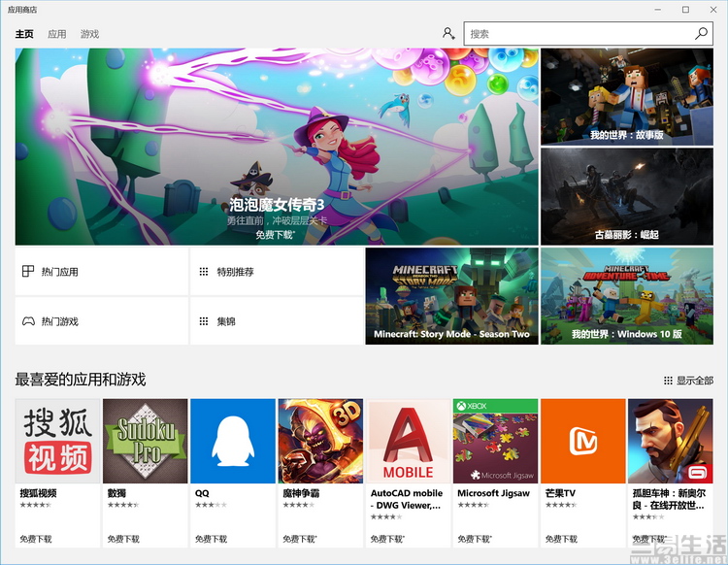Image resolution: width=728 pixels, height=565 pixels.
Task: Open the 集锦 category button
Action: tap(277, 320)
